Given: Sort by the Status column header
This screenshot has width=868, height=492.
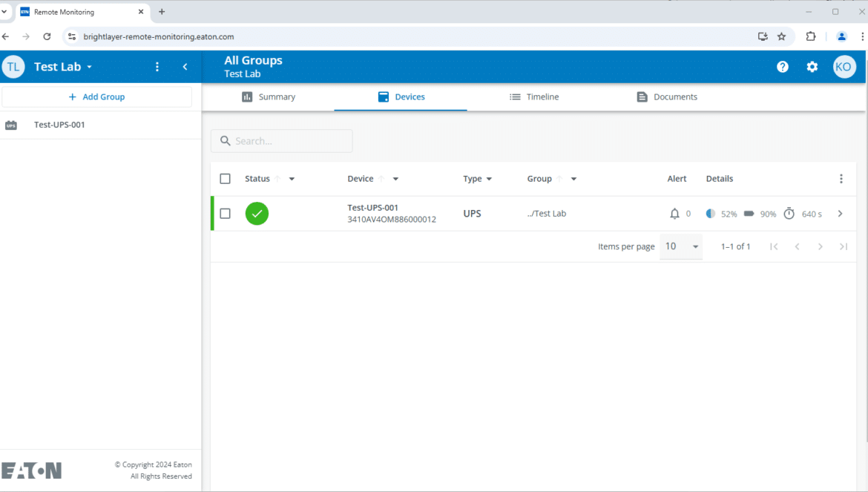Looking at the screenshot, I should (x=257, y=179).
